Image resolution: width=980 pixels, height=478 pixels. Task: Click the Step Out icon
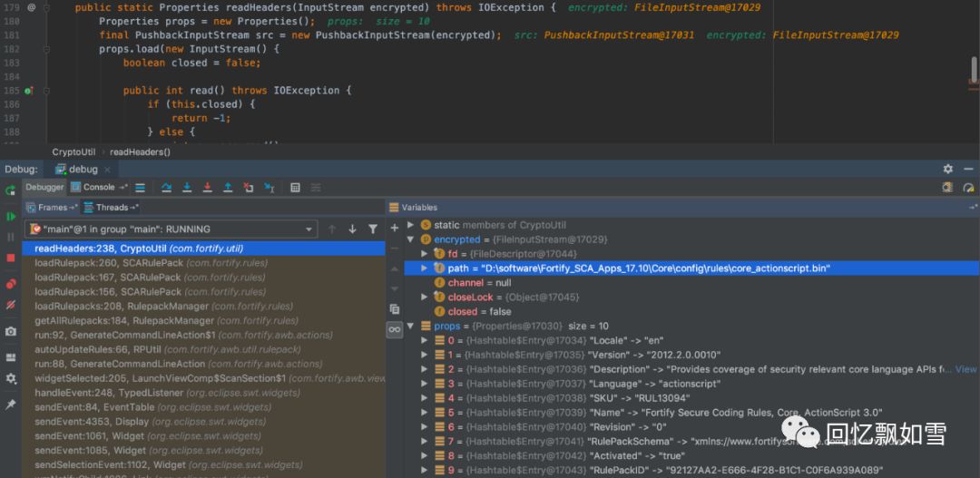[227, 188]
